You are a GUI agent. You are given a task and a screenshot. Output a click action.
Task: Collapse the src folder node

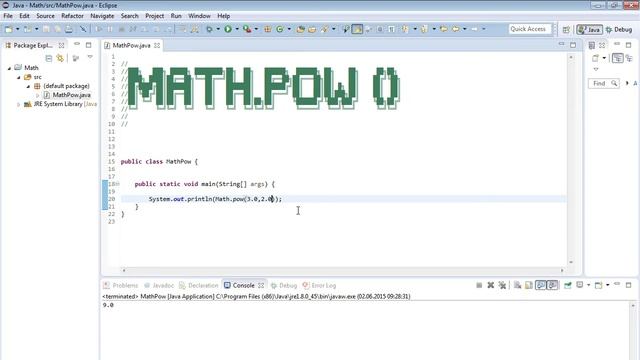[19, 77]
